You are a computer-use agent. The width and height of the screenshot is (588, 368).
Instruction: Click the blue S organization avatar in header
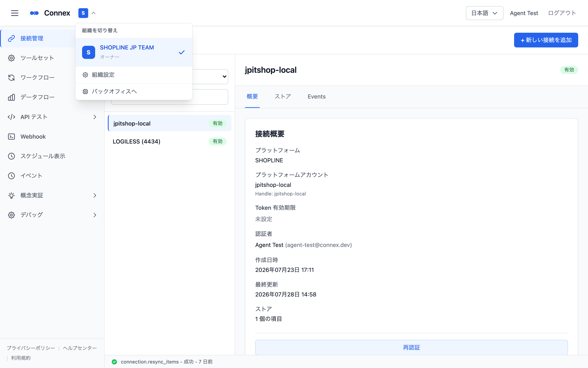tap(83, 13)
